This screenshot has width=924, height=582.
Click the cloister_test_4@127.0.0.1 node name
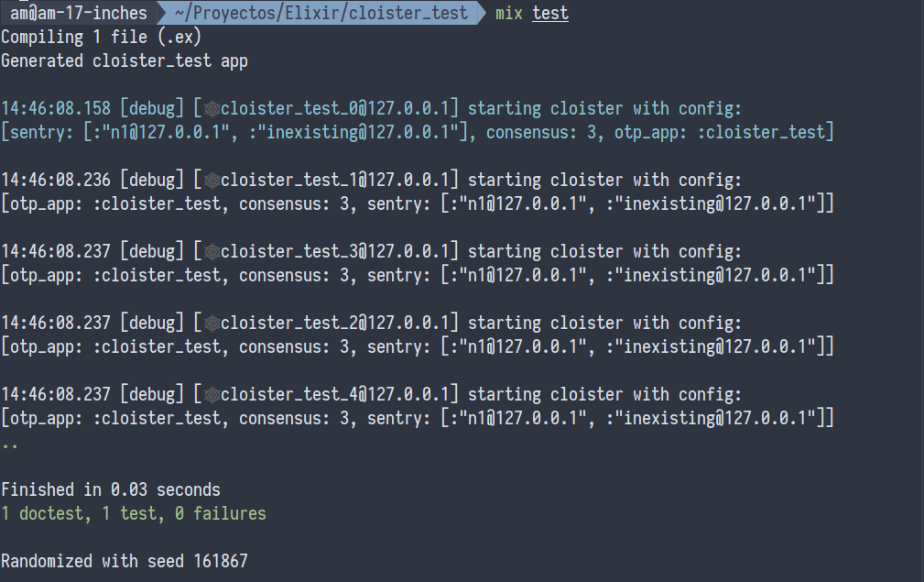click(x=335, y=396)
